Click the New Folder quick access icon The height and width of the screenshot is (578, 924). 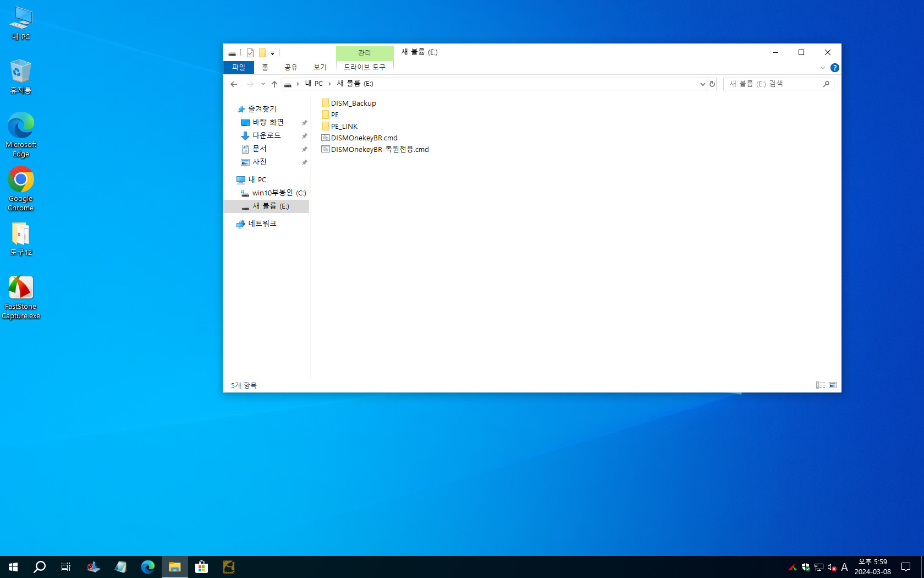262,53
